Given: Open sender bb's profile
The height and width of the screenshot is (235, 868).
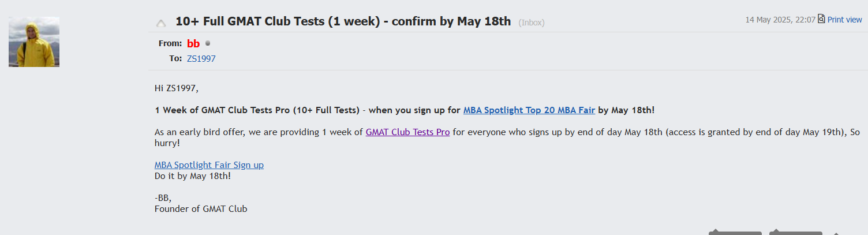Looking at the screenshot, I should point(193,43).
